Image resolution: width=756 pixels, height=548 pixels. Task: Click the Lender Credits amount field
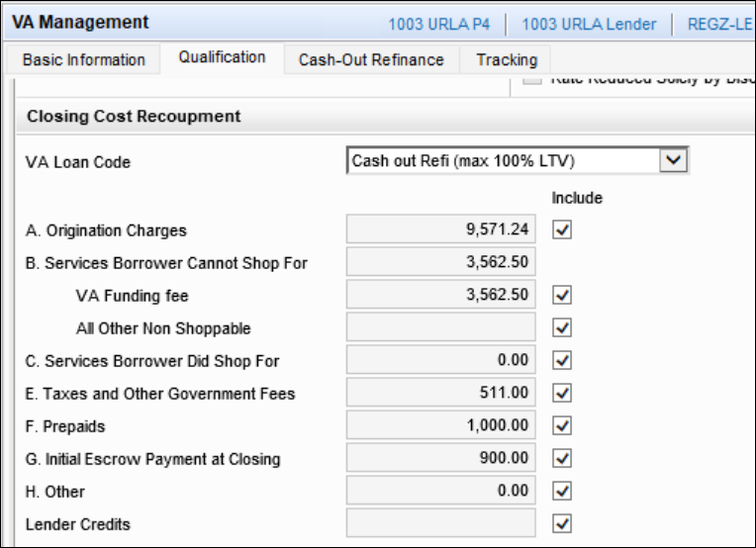pyautogui.click(x=440, y=523)
